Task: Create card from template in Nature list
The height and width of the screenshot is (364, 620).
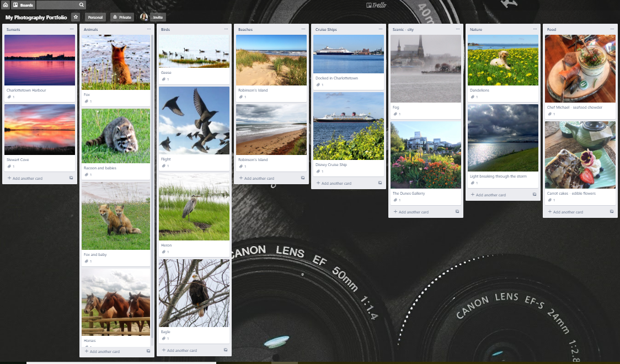Action: [534, 195]
